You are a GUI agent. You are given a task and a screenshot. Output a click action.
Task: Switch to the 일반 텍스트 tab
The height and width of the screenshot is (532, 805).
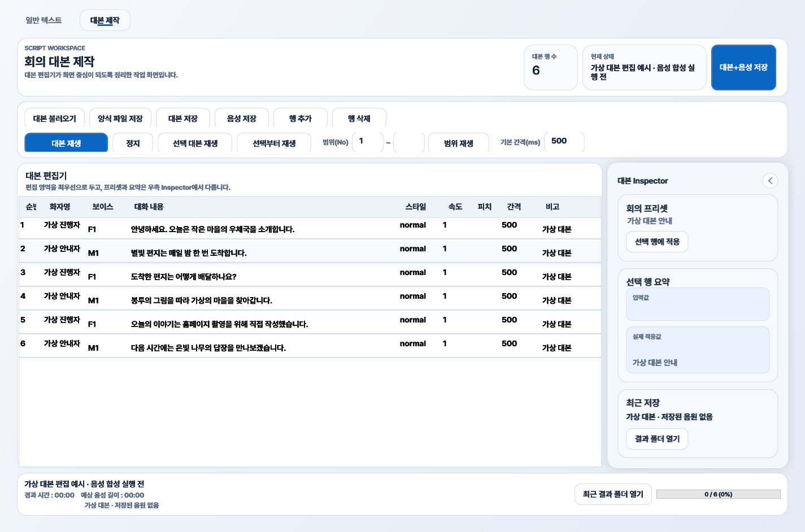[43, 20]
